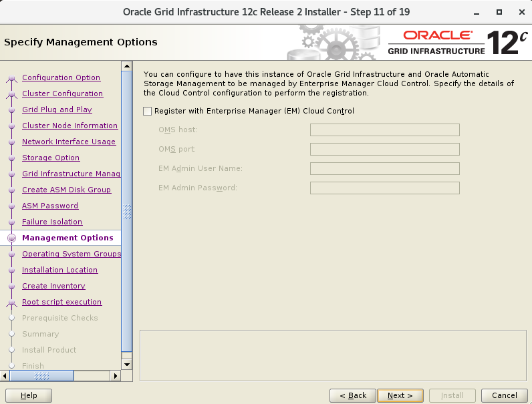Go to Create ASM Disk Group
This screenshot has width=532, height=404.
[66, 190]
